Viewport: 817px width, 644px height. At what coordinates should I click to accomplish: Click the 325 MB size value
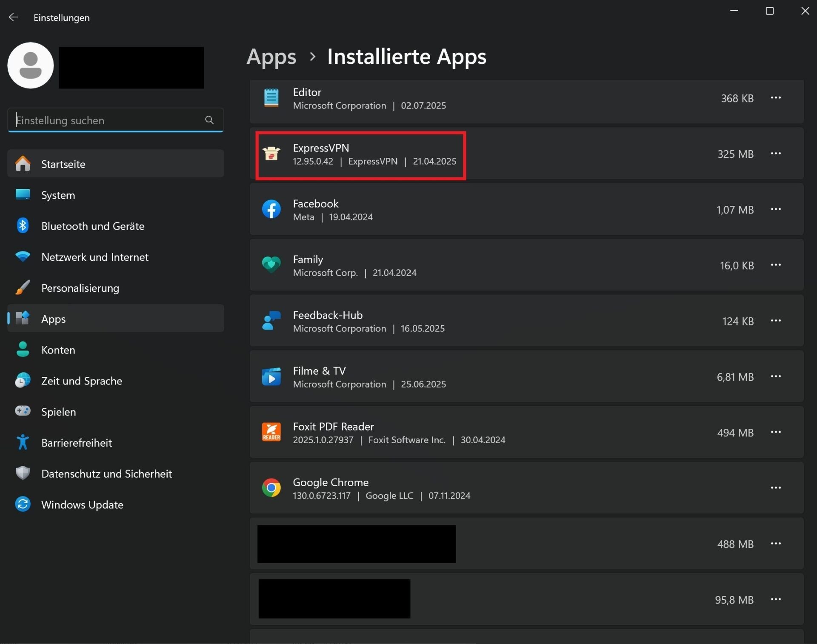pos(735,154)
